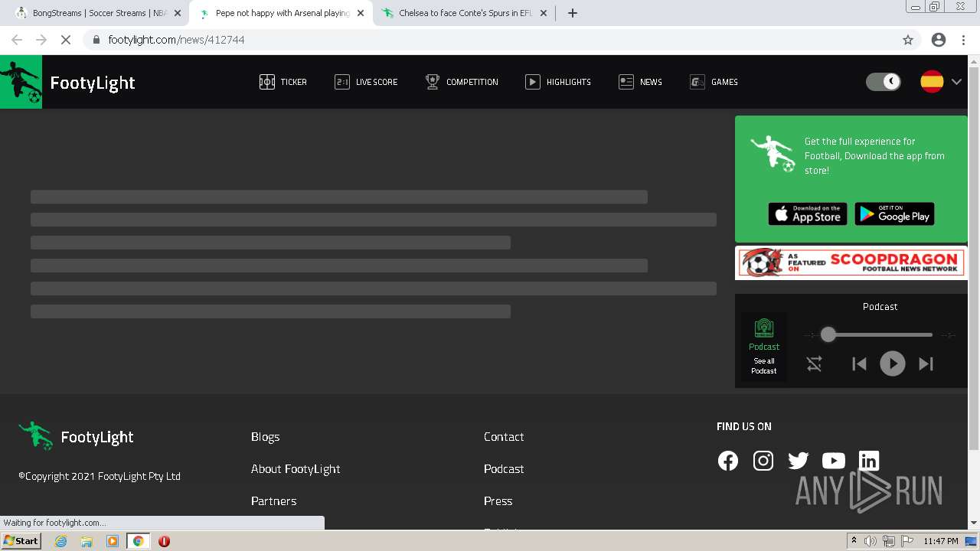Open File Explorer from taskbar
The width and height of the screenshot is (980, 551).
coord(87,541)
